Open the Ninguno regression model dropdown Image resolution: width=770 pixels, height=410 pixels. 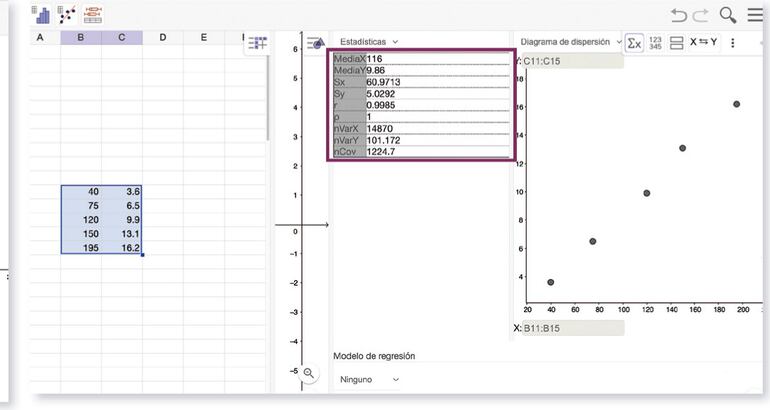tap(369, 380)
